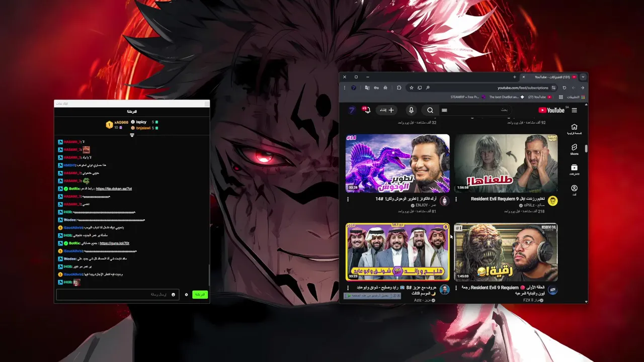Open the 'The best ChatBot' bookmark
Screen dimensions: 644x362
pyautogui.click(x=507, y=97)
